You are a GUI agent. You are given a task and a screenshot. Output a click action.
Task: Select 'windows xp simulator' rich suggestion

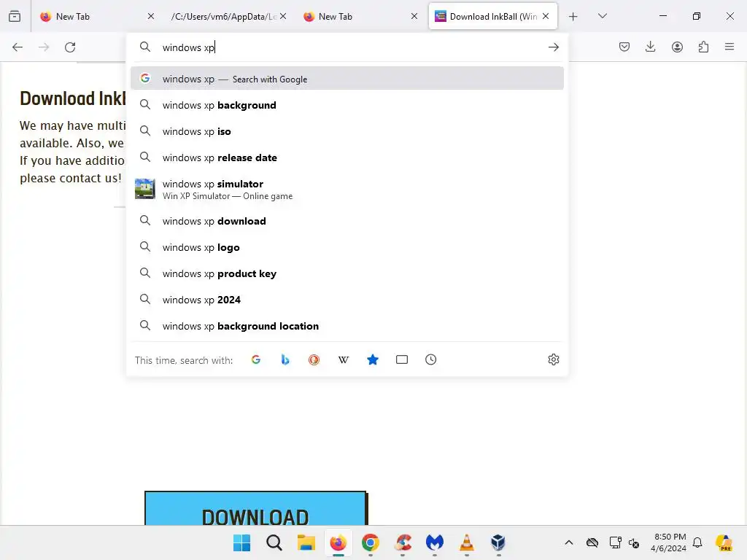point(347,189)
